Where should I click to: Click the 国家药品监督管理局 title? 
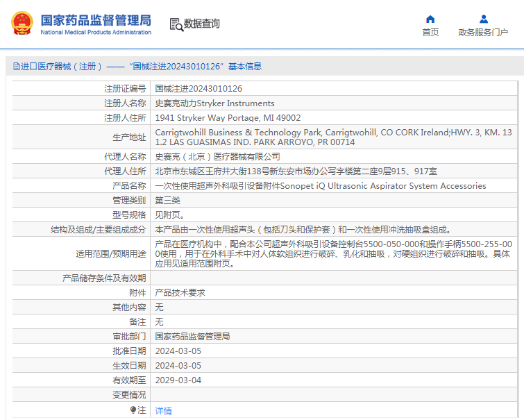pyautogui.click(x=96, y=20)
